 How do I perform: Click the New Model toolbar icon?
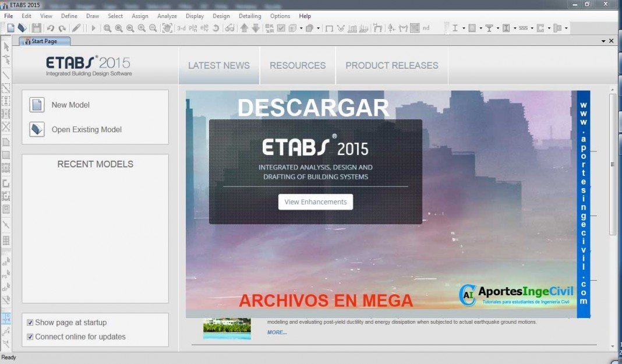pyautogui.click(x=10, y=28)
